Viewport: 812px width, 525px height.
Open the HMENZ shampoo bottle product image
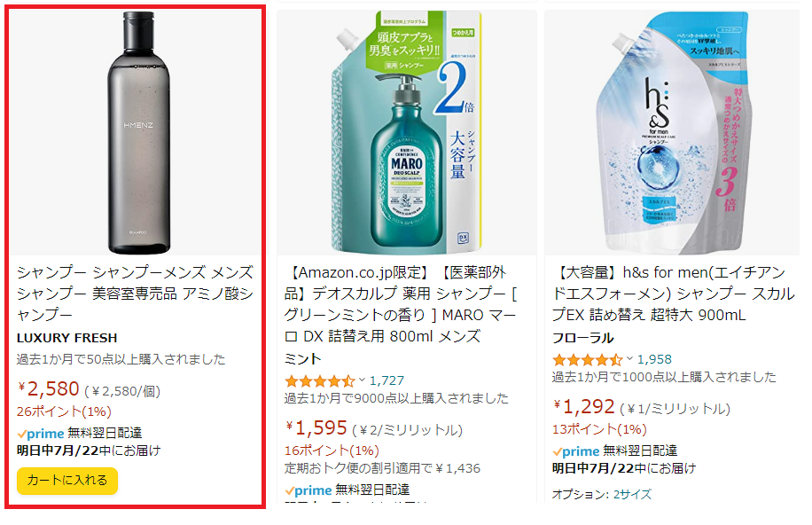click(138, 133)
